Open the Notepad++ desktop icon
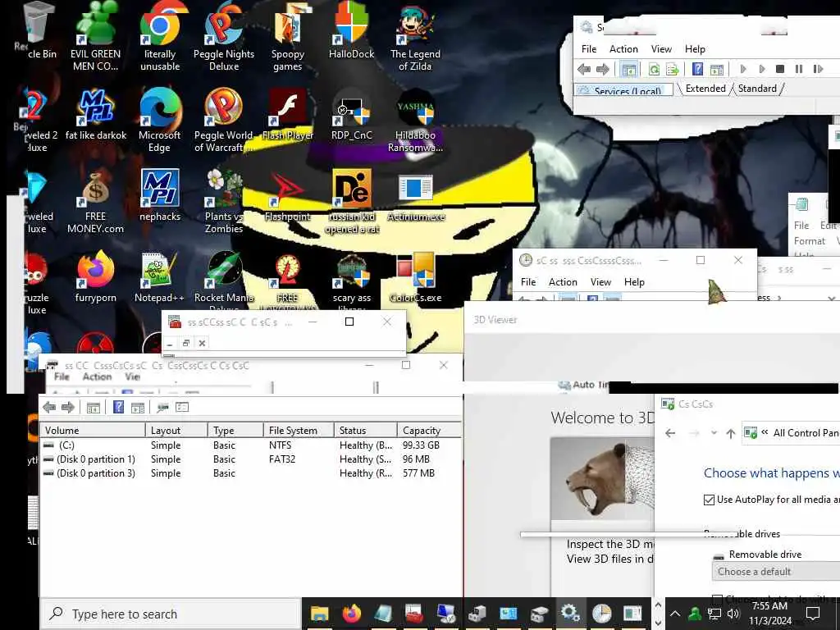Viewport: 840px width, 630px height. [159, 276]
